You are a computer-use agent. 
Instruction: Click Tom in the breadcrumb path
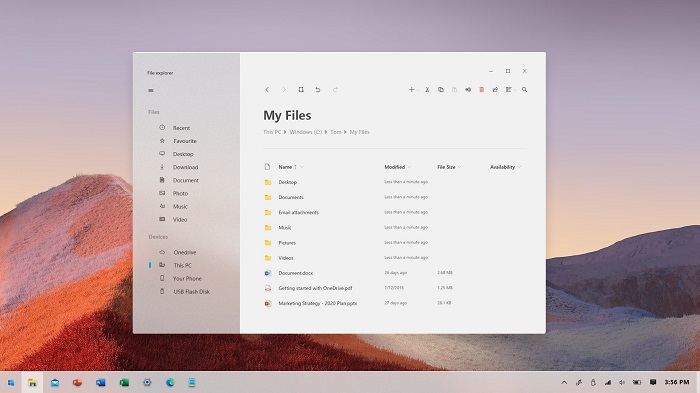pos(336,132)
